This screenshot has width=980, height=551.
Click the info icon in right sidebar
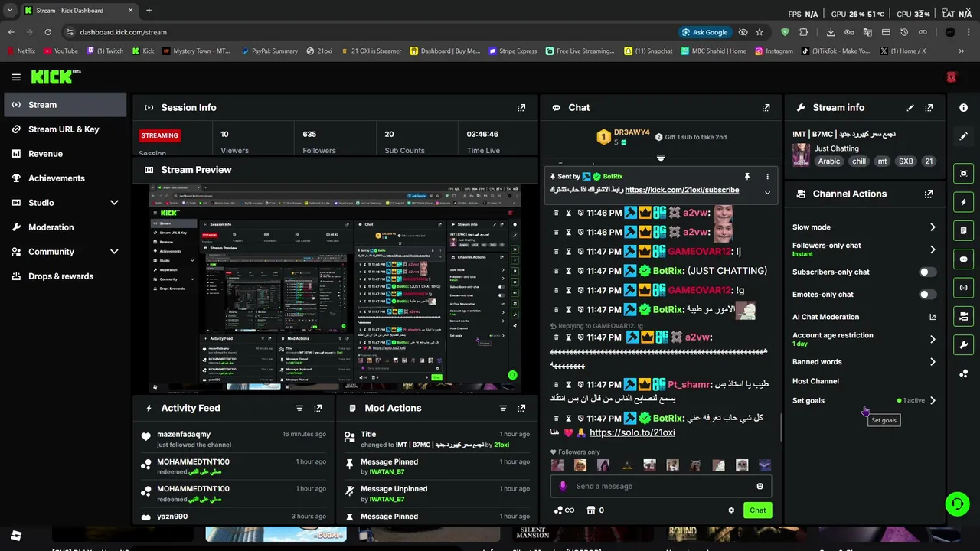pos(964,108)
